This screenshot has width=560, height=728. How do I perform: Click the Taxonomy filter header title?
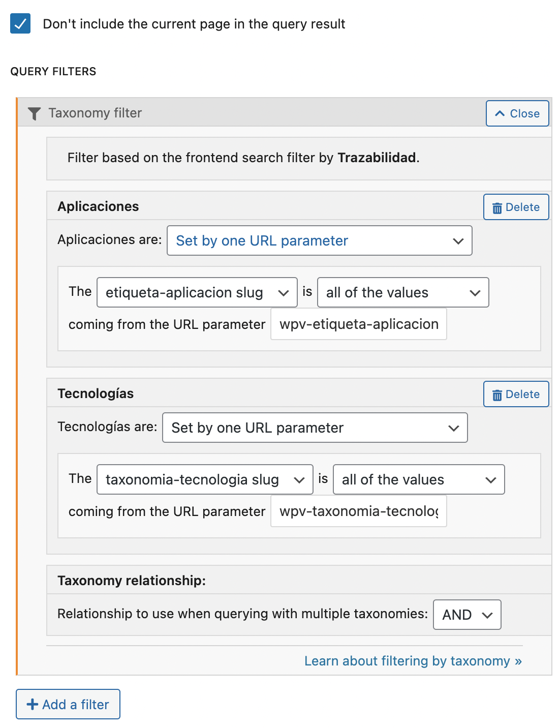[x=95, y=113]
